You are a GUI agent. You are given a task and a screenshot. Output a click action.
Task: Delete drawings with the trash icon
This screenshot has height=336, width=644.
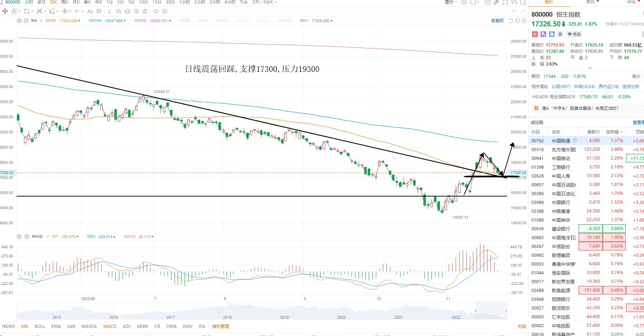pyautogui.click(x=145, y=11)
